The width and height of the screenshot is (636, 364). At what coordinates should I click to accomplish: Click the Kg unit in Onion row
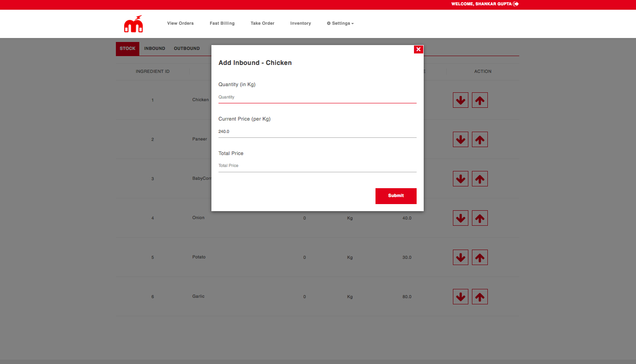pos(350,218)
